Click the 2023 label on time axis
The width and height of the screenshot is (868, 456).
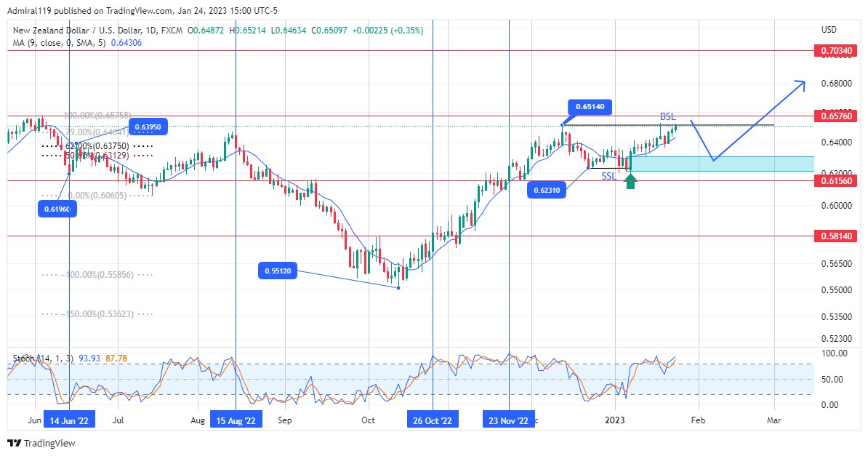click(614, 420)
